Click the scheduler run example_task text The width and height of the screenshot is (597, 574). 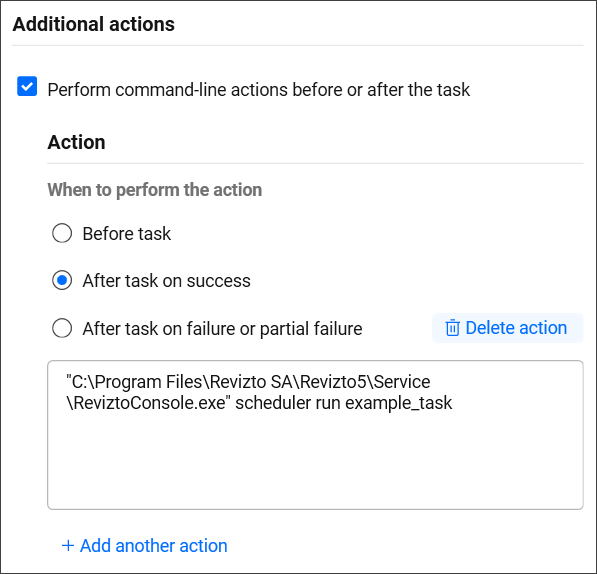344,403
